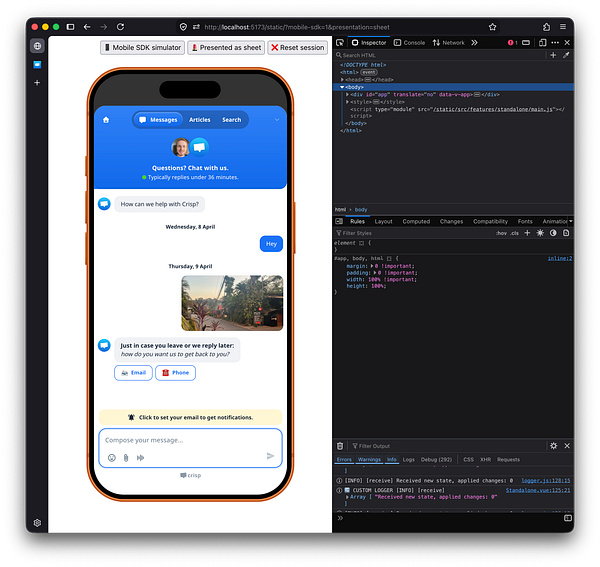Screen dimensions: 600x567
Task: Toggle .cls class panel
Action: click(514, 233)
